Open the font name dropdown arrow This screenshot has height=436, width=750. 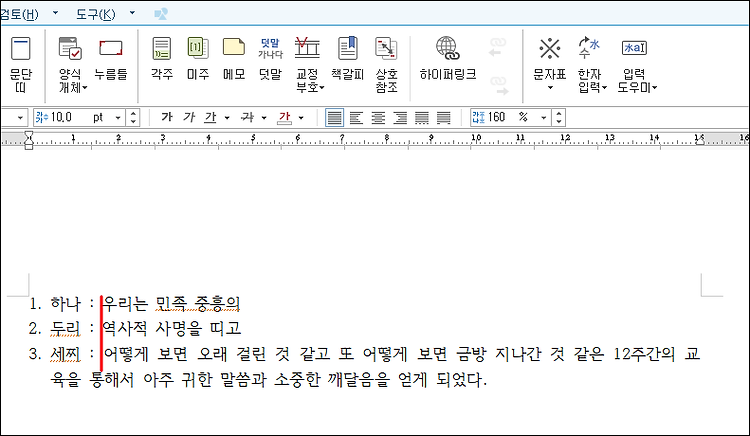click(x=20, y=118)
